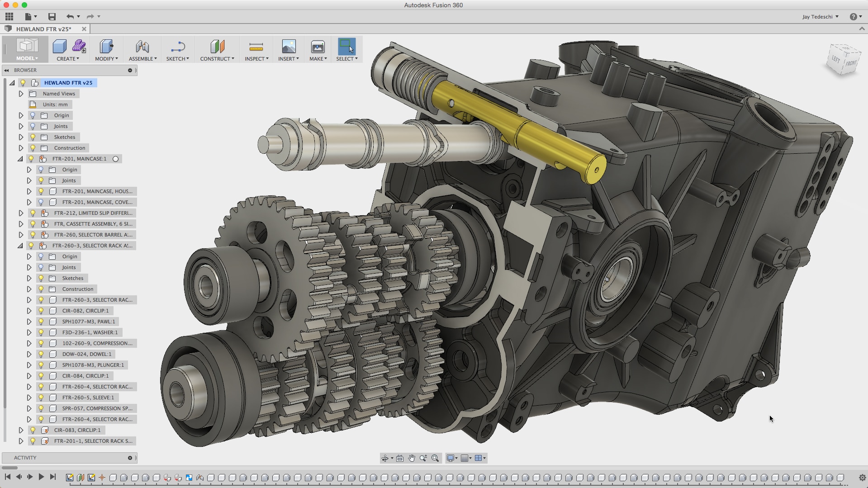Toggle visibility of the Joints folder
The image size is (868, 488).
(x=32, y=126)
